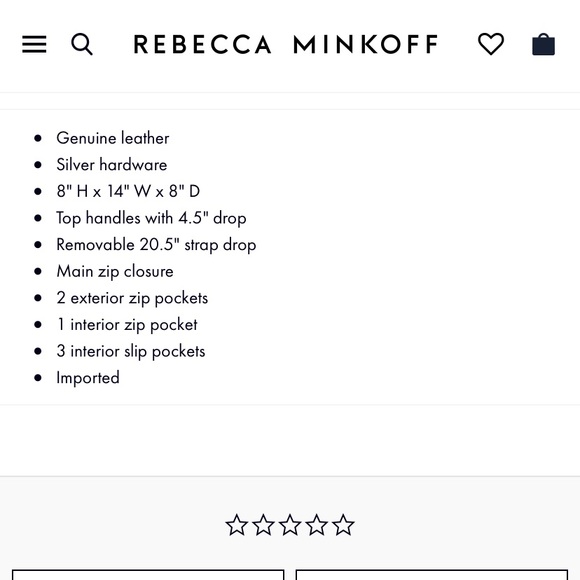580x580 pixels.
Task: Click the Genuine leather bullet text
Action: click(113, 138)
